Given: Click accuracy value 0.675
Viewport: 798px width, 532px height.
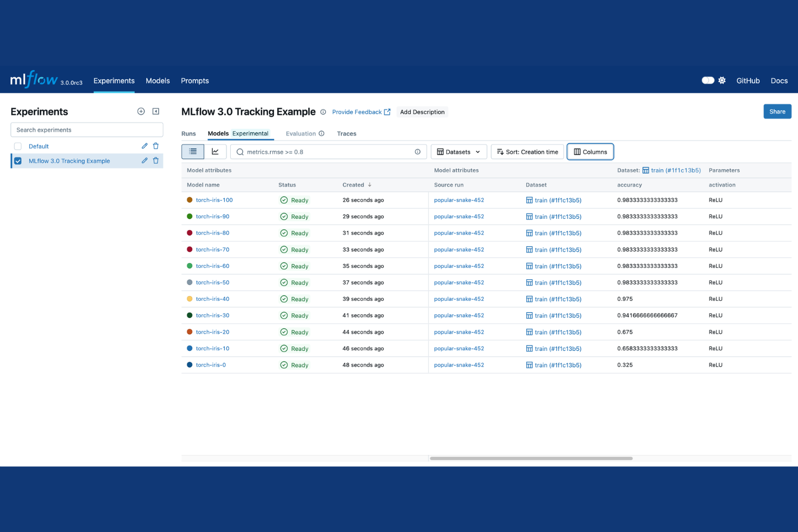Looking at the screenshot, I should (x=625, y=332).
